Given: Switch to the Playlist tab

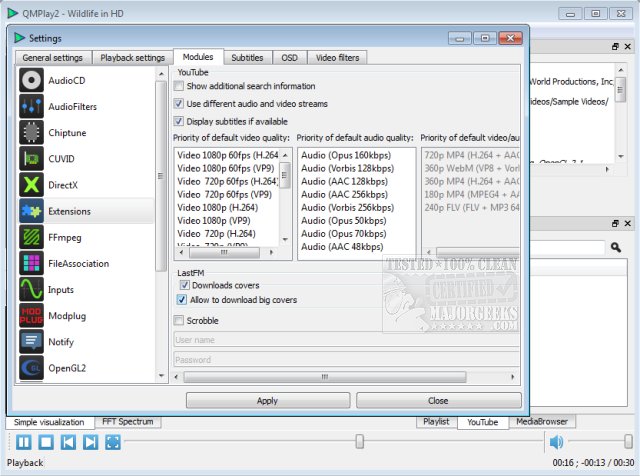Looking at the screenshot, I should coord(436,422).
